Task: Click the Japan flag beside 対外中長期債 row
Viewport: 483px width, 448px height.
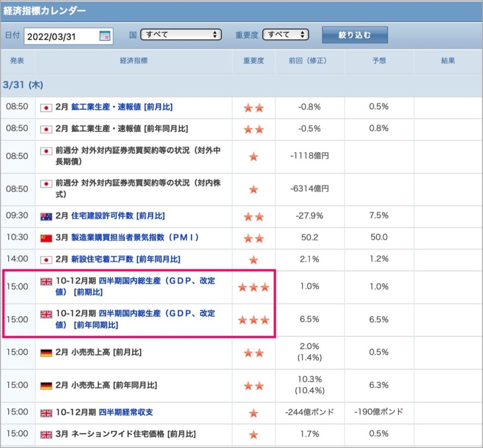Action: coord(46,151)
